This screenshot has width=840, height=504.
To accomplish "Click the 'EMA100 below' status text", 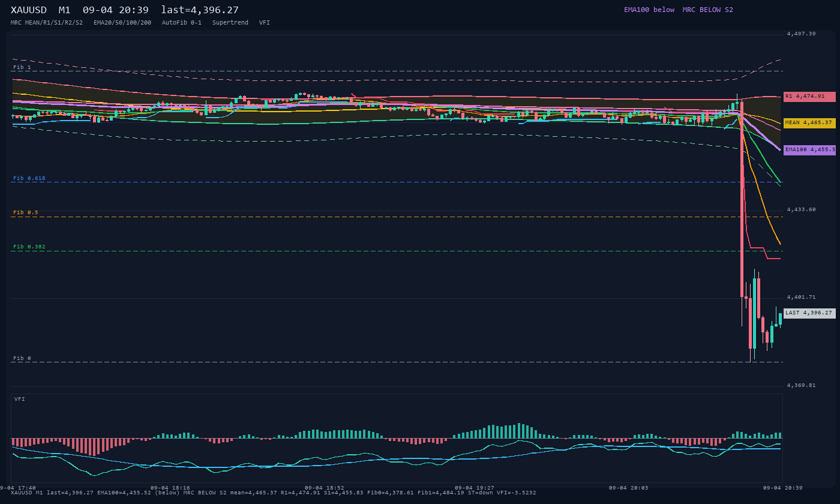I will coord(649,10).
